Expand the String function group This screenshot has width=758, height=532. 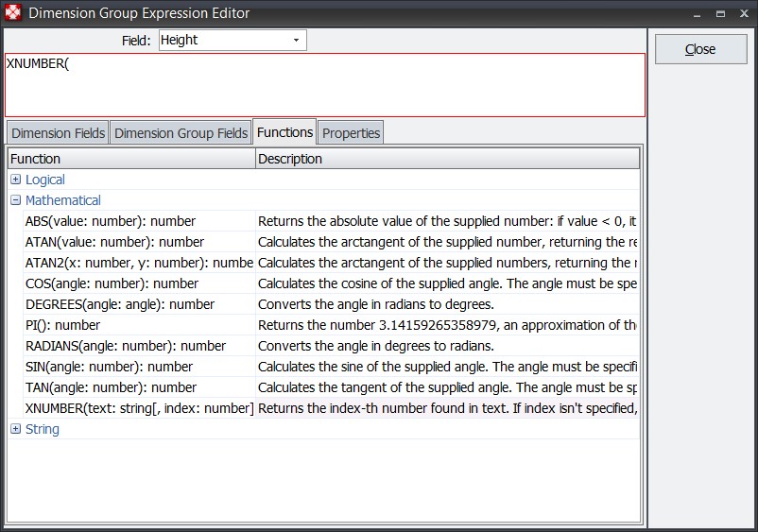(x=16, y=429)
